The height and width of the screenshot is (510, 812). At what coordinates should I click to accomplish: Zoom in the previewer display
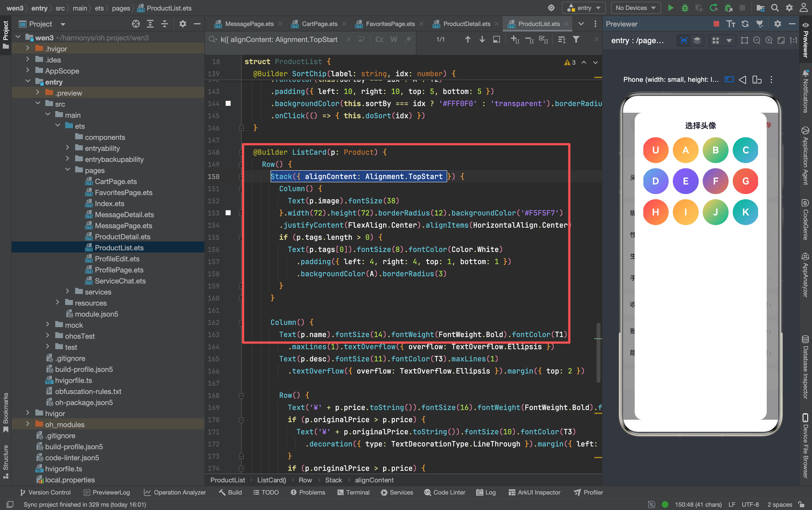769,41
